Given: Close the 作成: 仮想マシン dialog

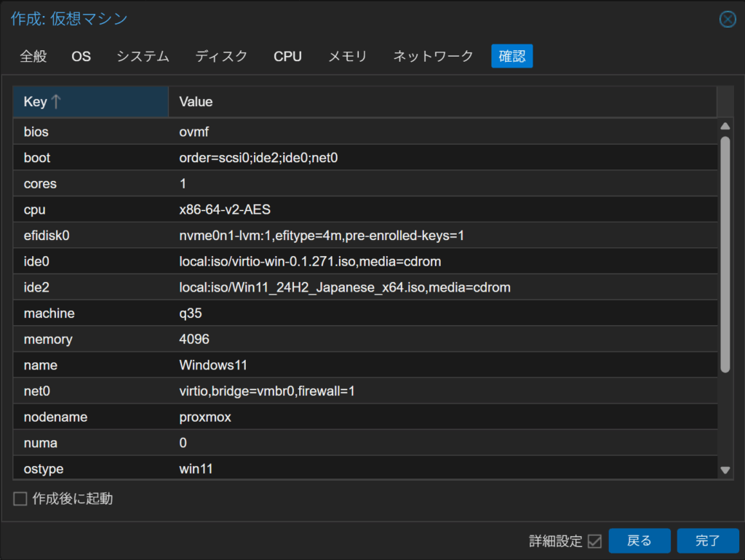Looking at the screenshot, I should [727, 20].
